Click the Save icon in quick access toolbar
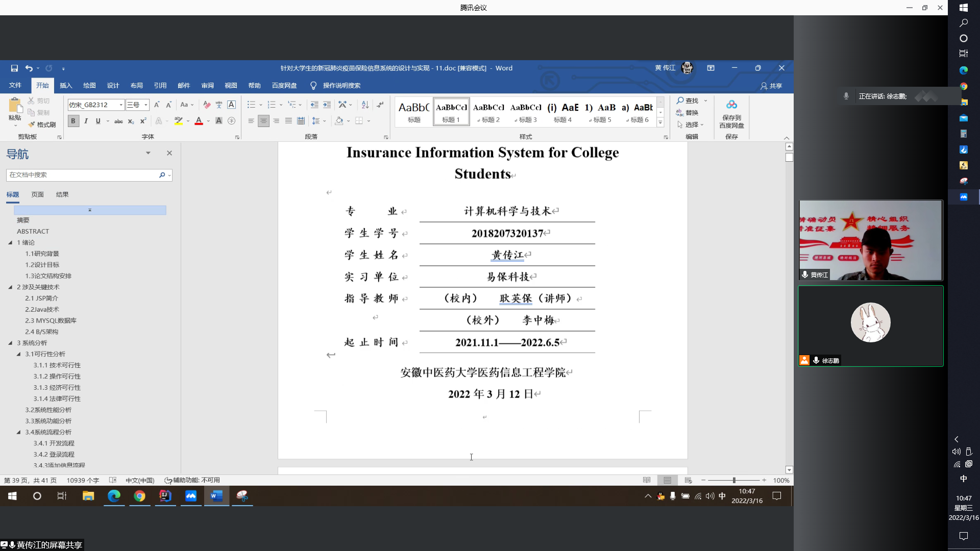Image resolution: width=980 pixels, height=551 pixels. coord(14,68)
